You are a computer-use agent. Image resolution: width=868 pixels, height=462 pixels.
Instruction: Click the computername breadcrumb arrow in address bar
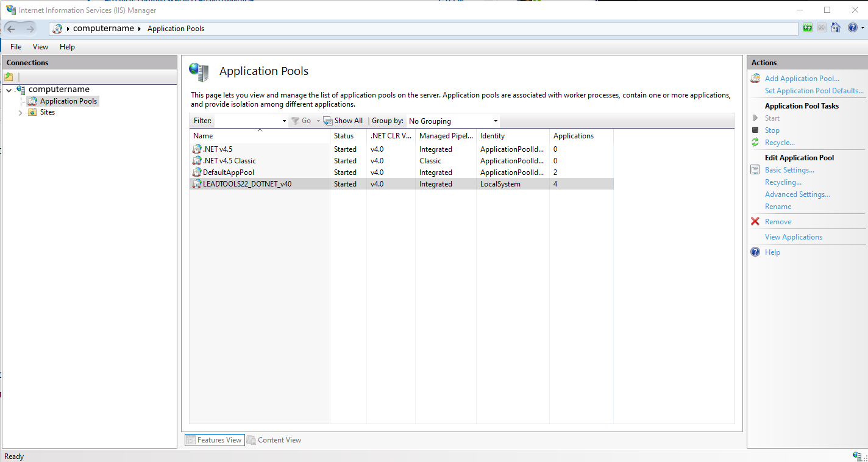[69, 29]
